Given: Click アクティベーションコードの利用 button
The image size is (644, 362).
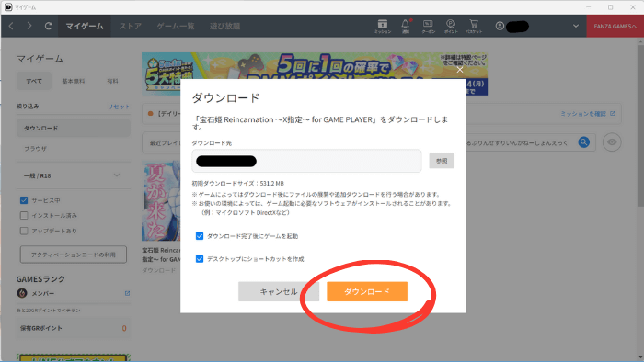Looking at the screenshot, I should [x=74, y=255].
